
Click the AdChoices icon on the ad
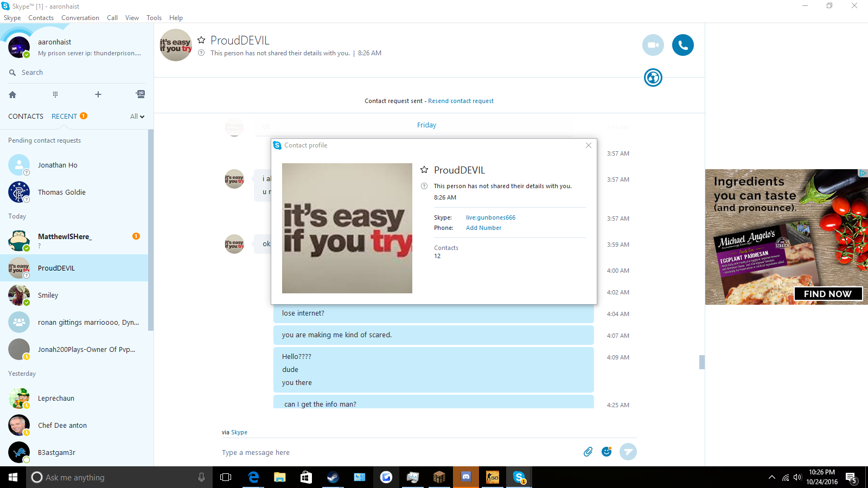pyautogui.click(x=863, y=173)
